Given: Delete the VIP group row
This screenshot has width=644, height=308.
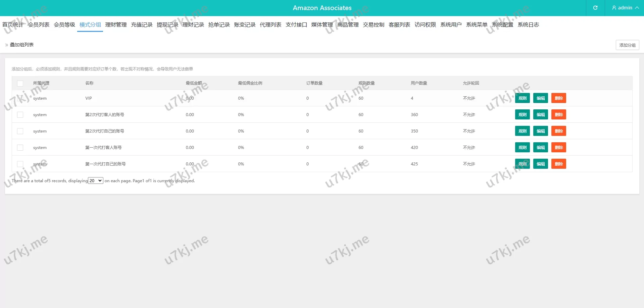Looking at the screenshot, I should click(x=558, y=98).
